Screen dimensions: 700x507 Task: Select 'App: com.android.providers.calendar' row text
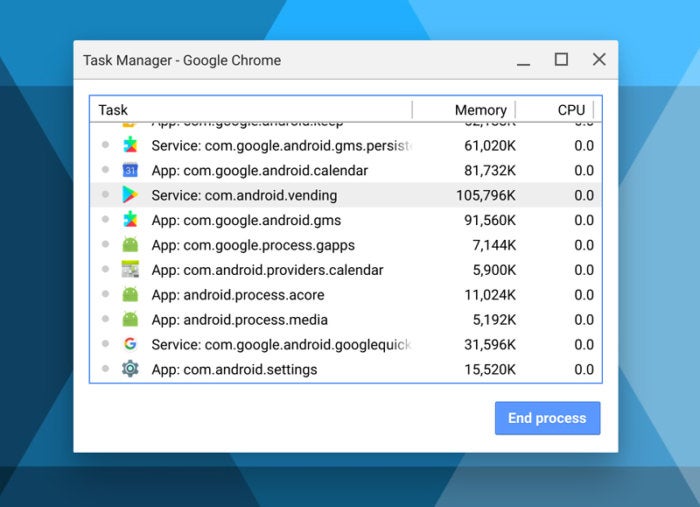point(267,270)
